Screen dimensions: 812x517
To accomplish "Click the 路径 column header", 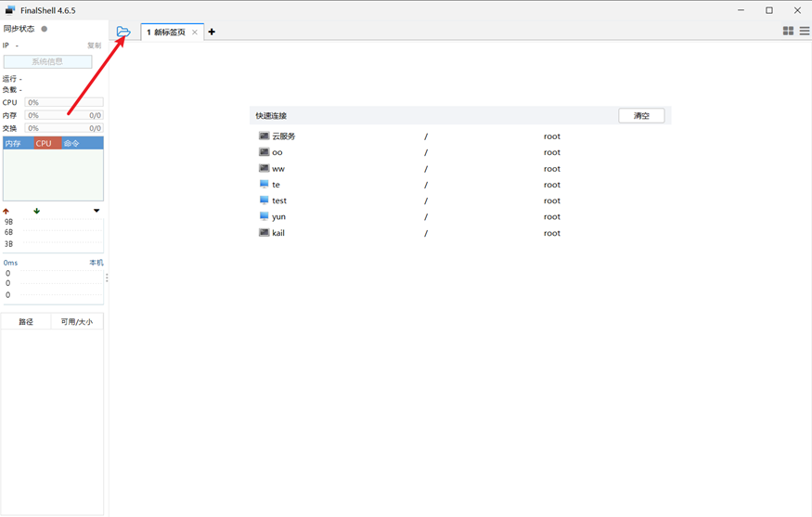I will pos(26,322).
